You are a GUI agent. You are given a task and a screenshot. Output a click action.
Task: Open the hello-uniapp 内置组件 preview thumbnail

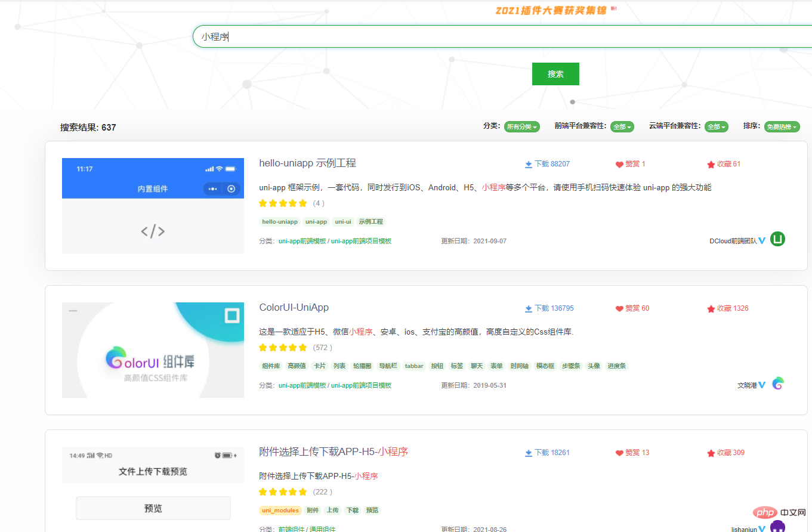pyautogui.click(x=153, y=206)
